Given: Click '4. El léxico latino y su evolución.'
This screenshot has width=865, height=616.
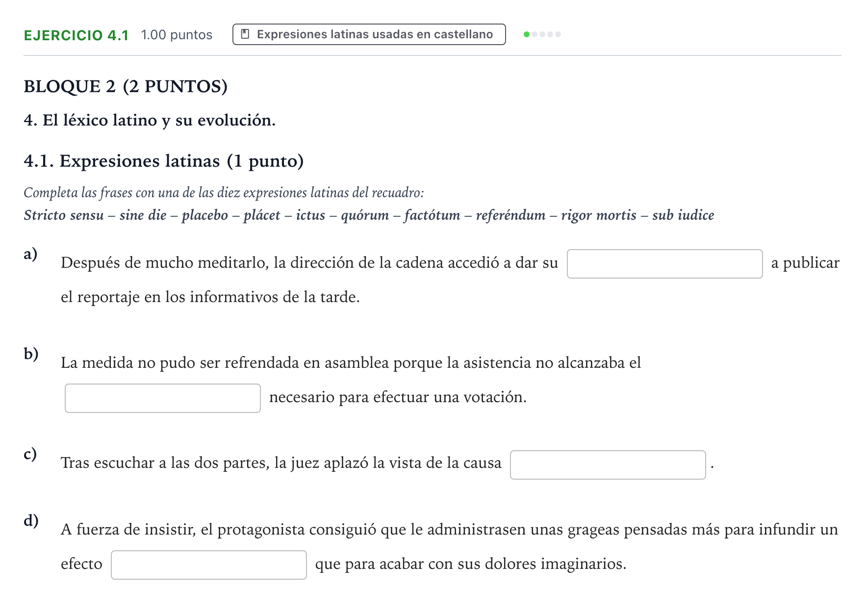Looking at the screenshot, I should tap(150, 120).
